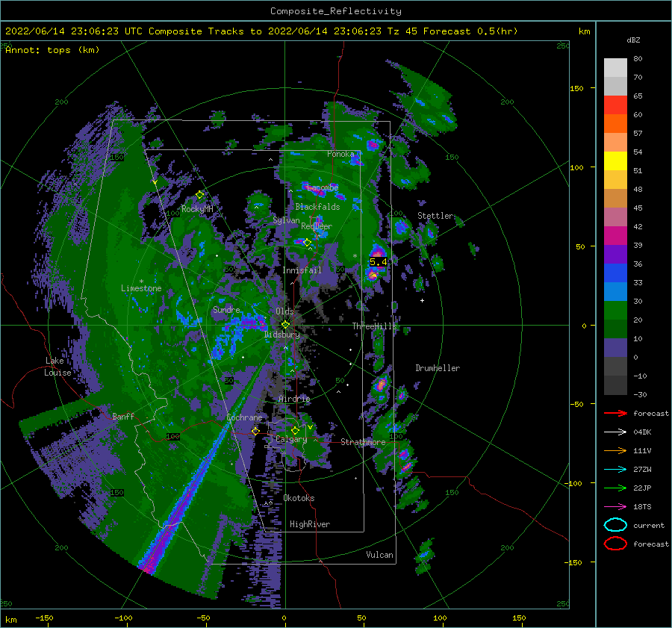Click the Limestone label

pyautogui.click(x=141, y=288)
